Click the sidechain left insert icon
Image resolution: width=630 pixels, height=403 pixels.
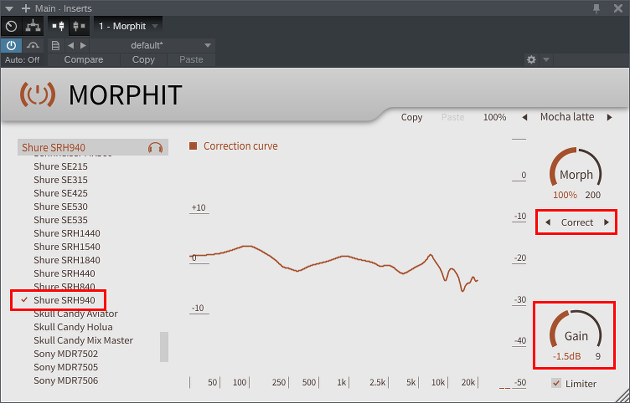[59, 27]
